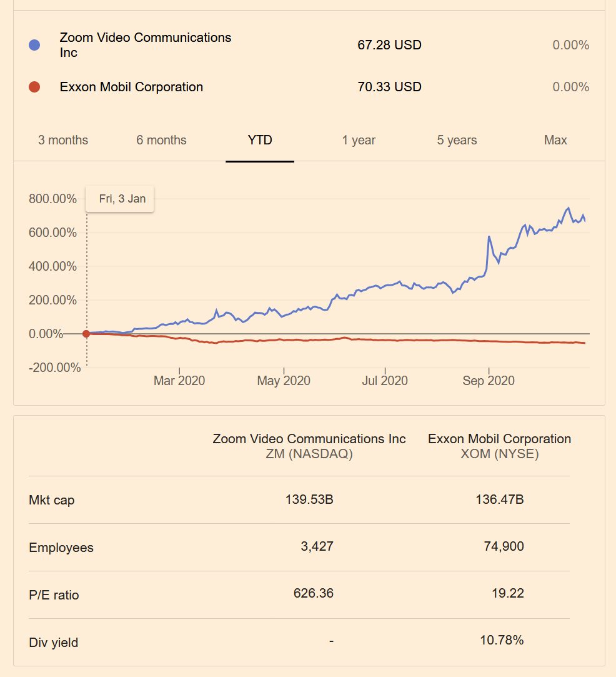This screenshot has height=677, width=616.
Task: Select the 6 months range tab
Action: coord(161,140)
